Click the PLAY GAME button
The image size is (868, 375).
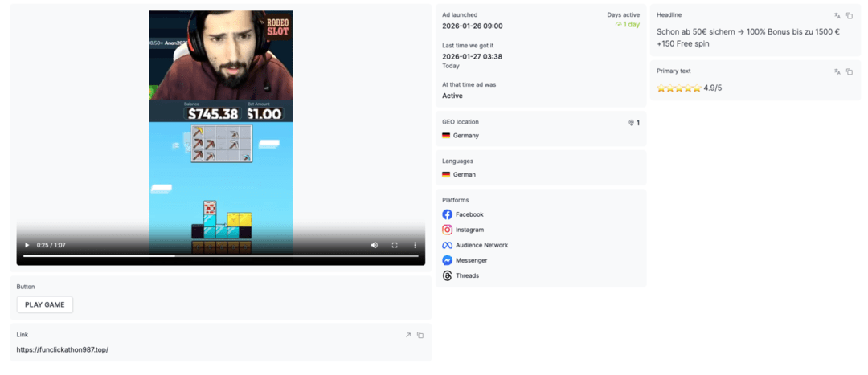click(45, 304)
